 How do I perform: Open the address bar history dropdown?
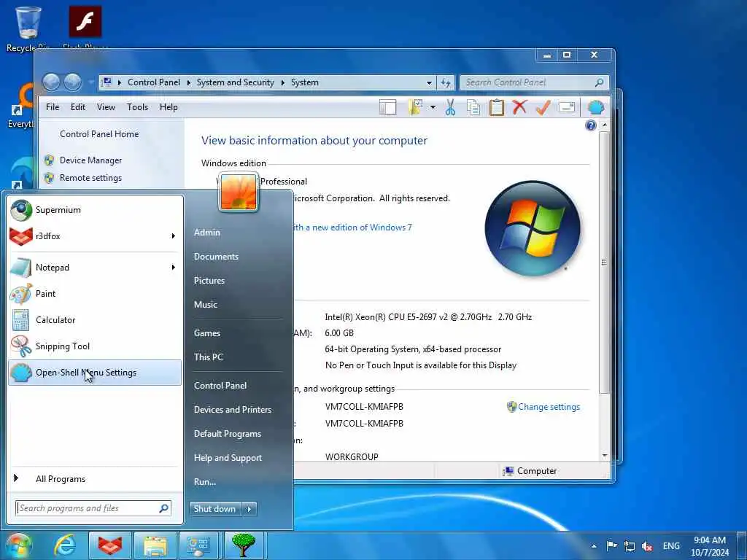(x=429, y=83)
